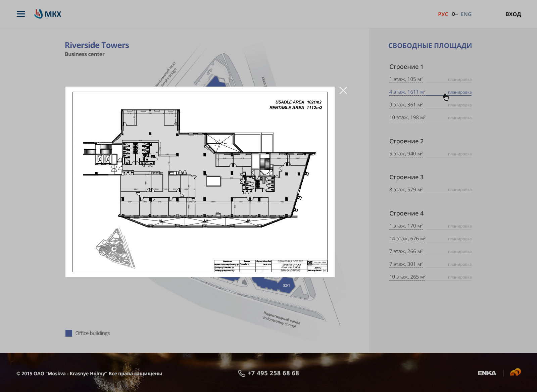Click the ENKA logo in footer
Screen dimensions: 537x392
pos(487,373)
